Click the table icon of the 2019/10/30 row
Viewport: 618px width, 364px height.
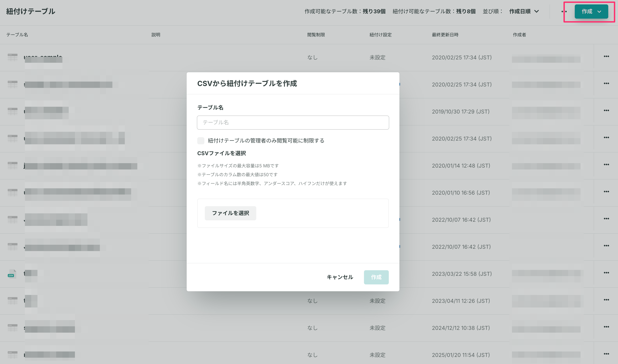point(12,111)
